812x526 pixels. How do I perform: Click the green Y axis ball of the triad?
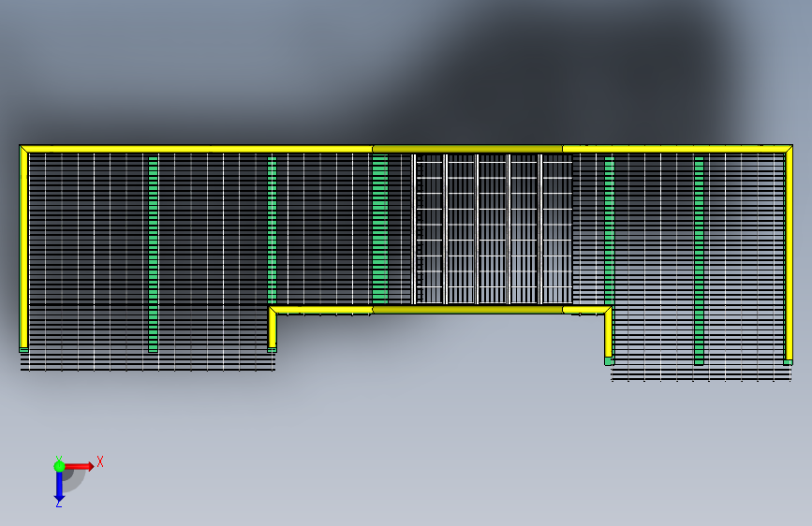[x=59, y=466]
